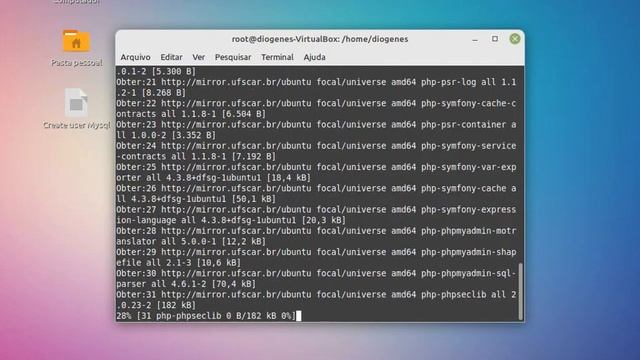Click the 'Pasta pessoal' icon label
Image resolution: width=640 pixels, height=360 pixels.
(76, 63)
